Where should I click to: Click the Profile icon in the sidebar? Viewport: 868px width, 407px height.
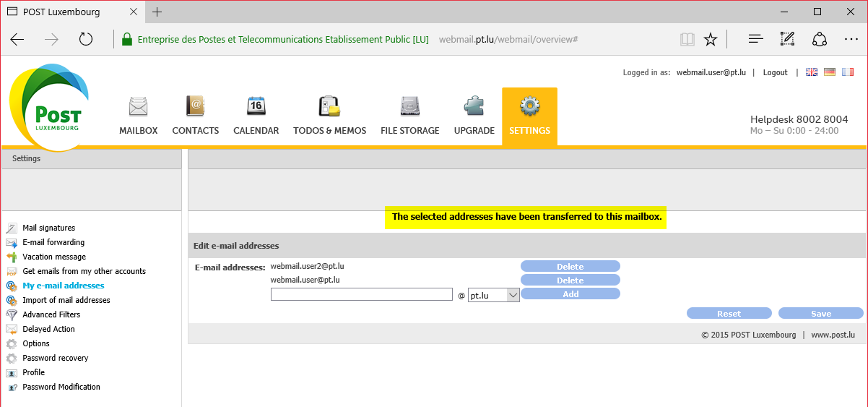click(x=12, y=372)
